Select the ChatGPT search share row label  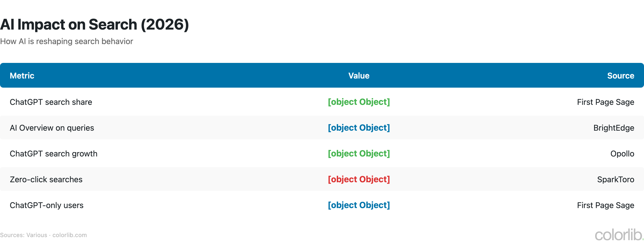coord(51,102)
